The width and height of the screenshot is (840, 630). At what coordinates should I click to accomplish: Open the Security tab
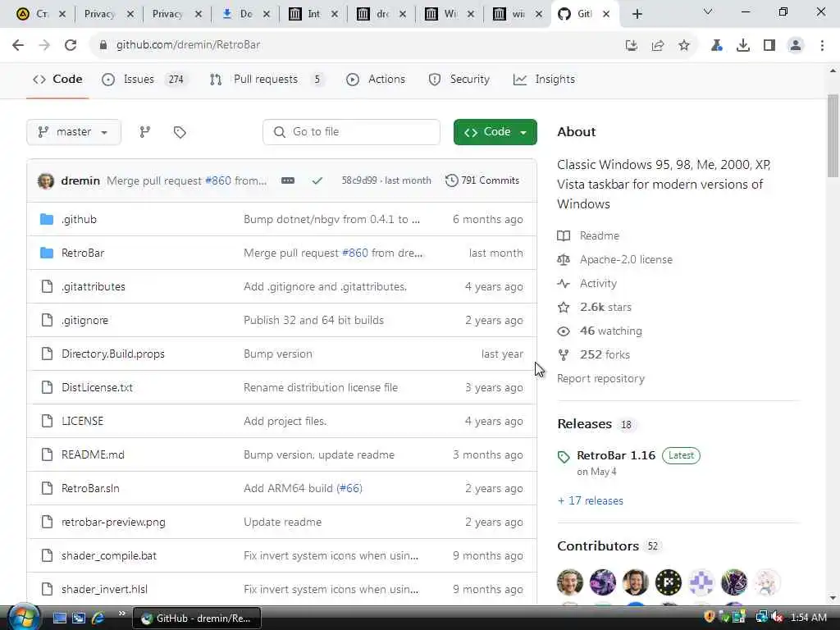pos(459,80)
